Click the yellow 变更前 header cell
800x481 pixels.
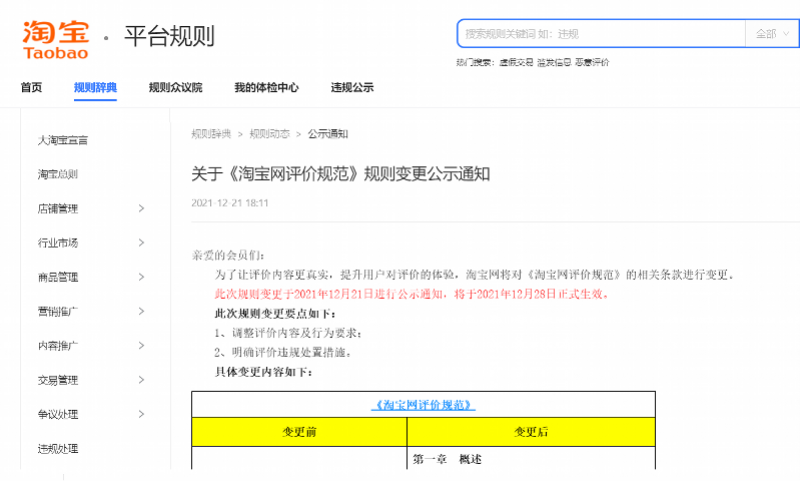tap(299, 432)
